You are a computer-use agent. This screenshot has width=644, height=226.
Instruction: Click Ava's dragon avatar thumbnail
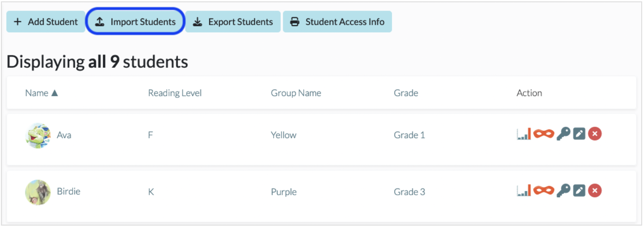point(38,135)
